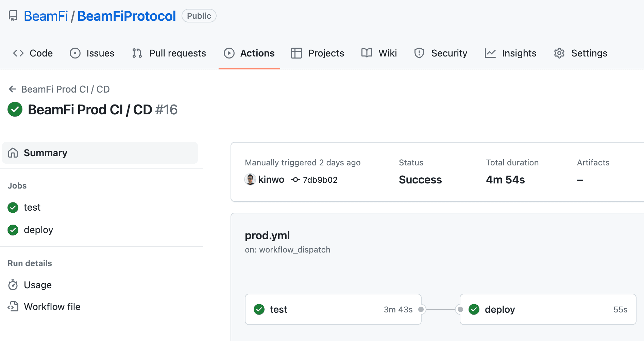This screenshot has width=644, height=341.
Task: Click the commit icon before 7db9b02
Action: click(295, 180)
